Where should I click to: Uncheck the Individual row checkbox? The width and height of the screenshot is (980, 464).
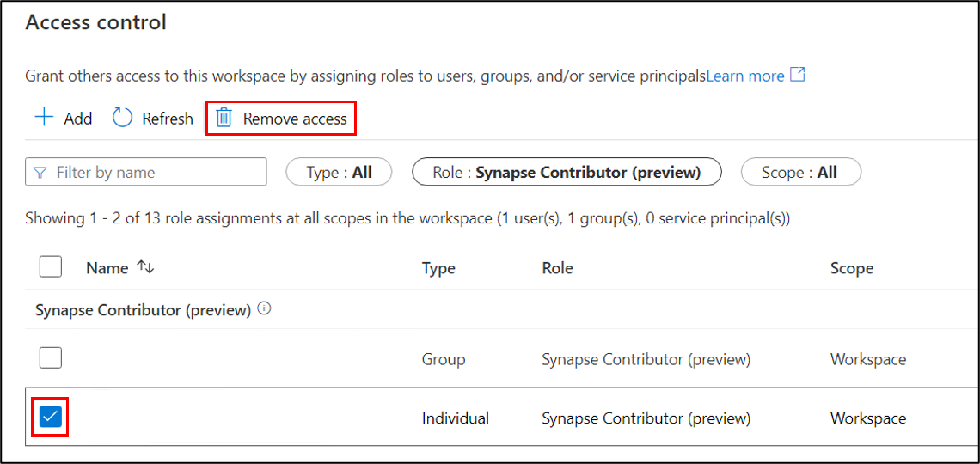tap(51, 418)
